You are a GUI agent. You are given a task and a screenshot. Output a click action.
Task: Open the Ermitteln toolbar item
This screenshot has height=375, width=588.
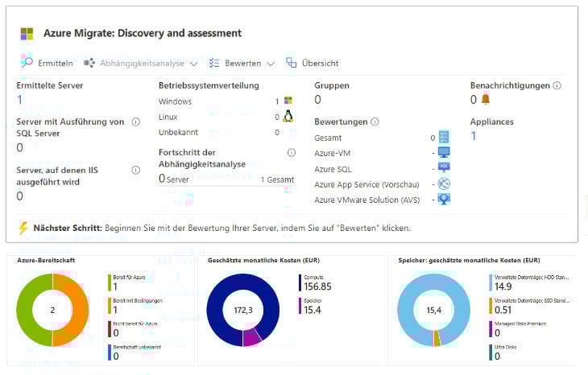(55, 63)
